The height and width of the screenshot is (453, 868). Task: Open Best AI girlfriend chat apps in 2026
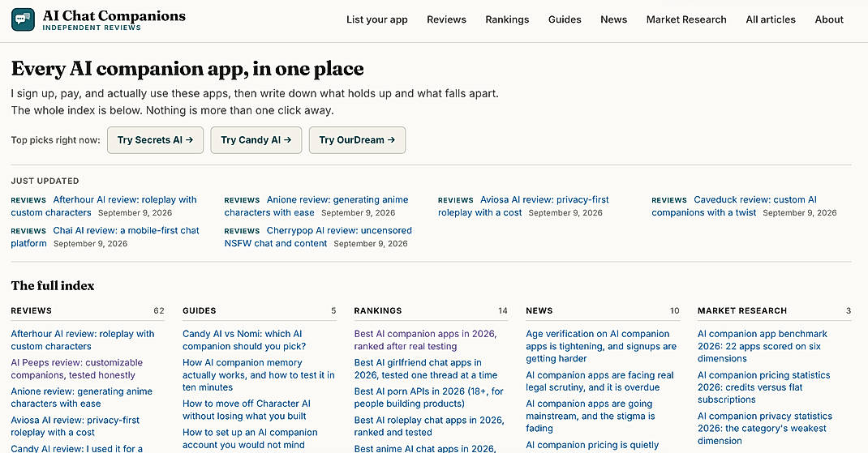[426, 369]
